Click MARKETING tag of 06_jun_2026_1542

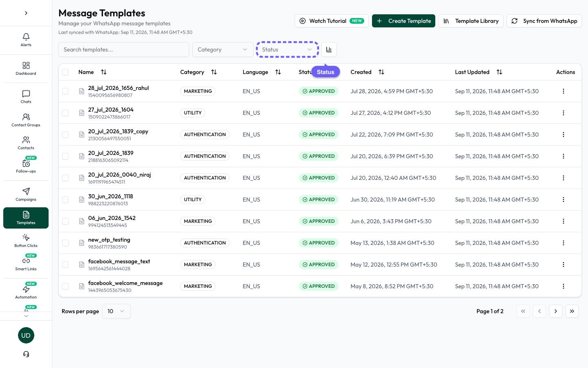pyautogui.click(x=198, y=221)
